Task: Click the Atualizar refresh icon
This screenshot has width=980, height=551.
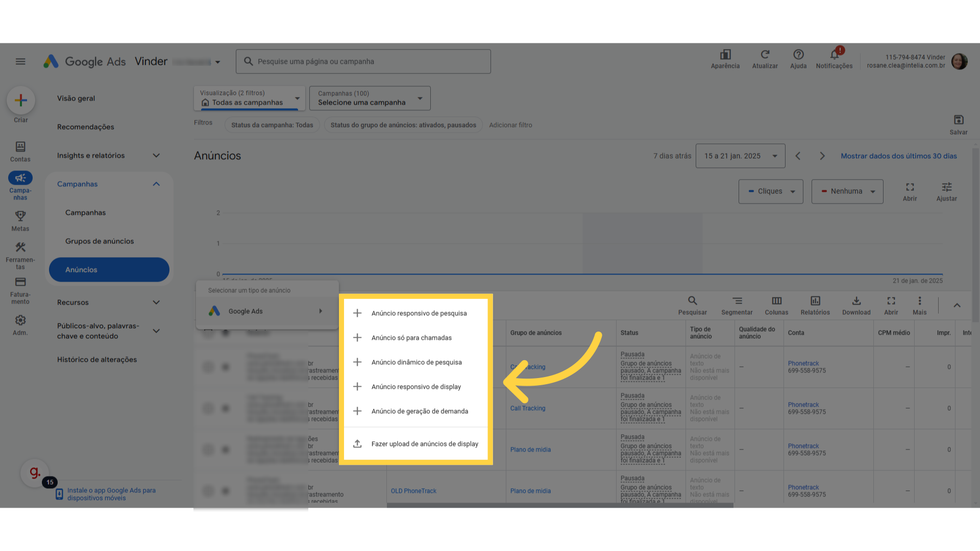Action: [765, 55]
